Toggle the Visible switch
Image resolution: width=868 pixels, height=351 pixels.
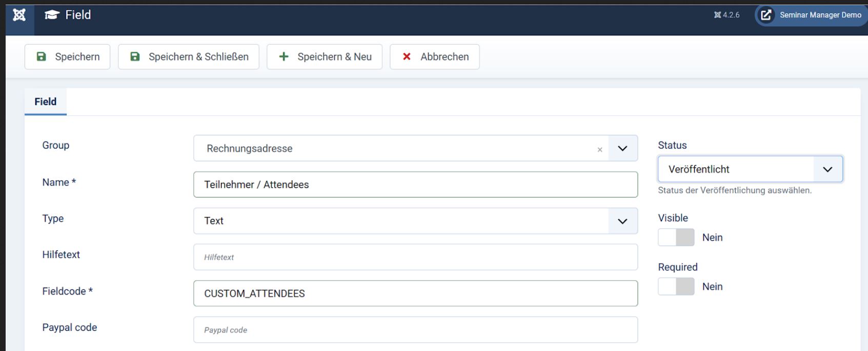(x=676, y=238)
